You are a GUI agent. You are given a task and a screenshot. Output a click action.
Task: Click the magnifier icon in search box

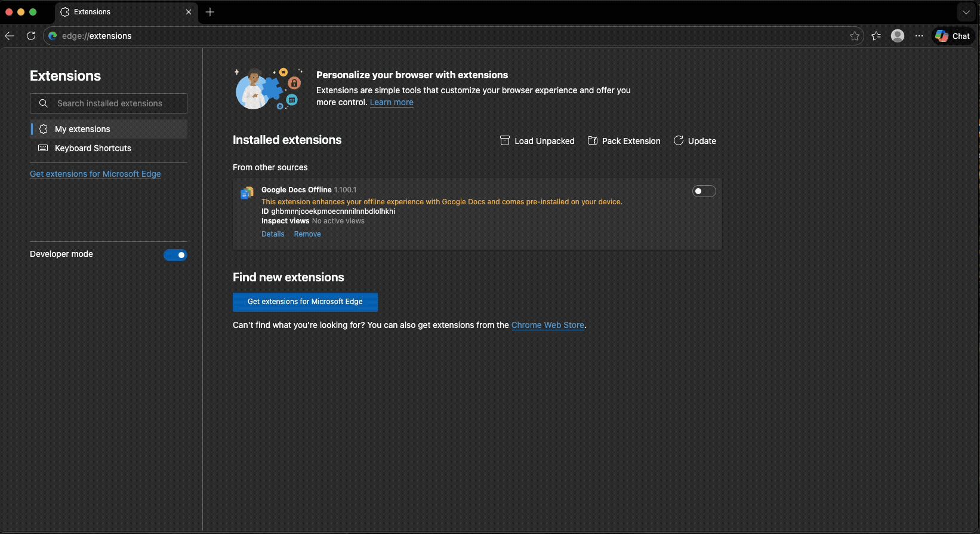click(44, 103)
